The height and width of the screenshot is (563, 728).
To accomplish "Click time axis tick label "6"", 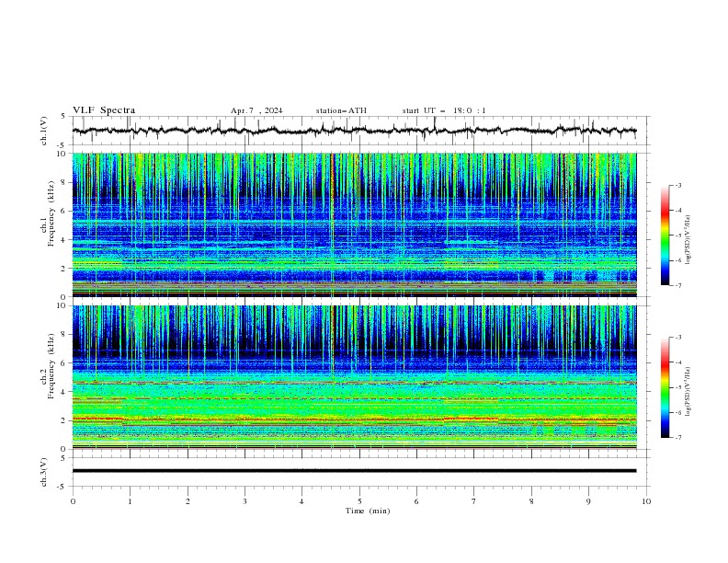I will 416,501.
